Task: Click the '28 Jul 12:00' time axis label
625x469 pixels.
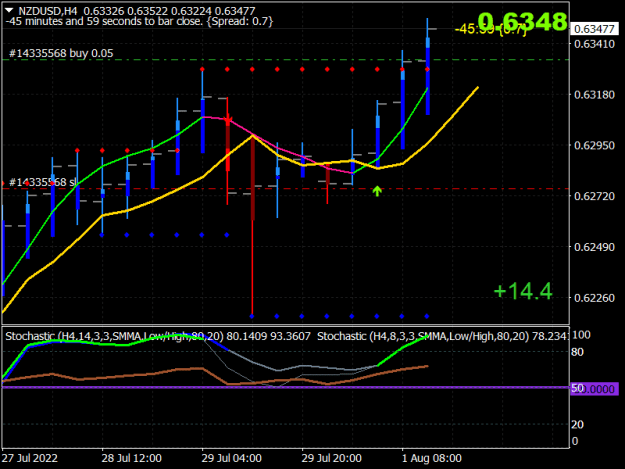Action: [132, 458]
